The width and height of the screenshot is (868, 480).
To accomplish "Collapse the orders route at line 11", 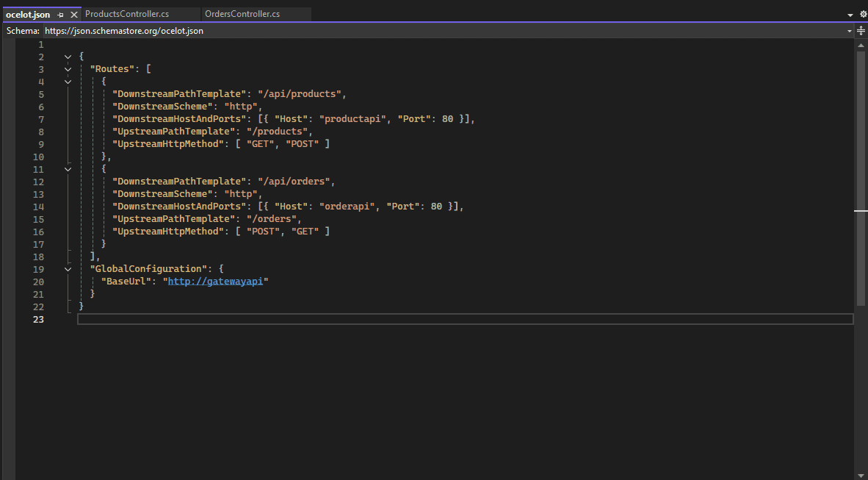I will point(68,169).
